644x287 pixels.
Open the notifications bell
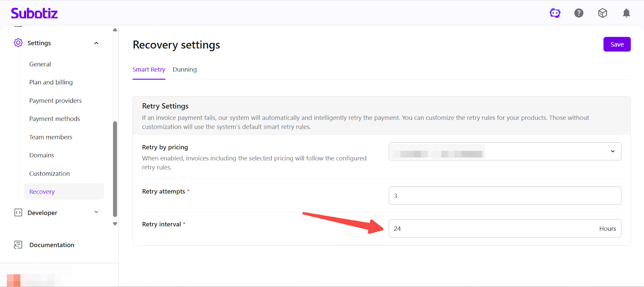626,13
